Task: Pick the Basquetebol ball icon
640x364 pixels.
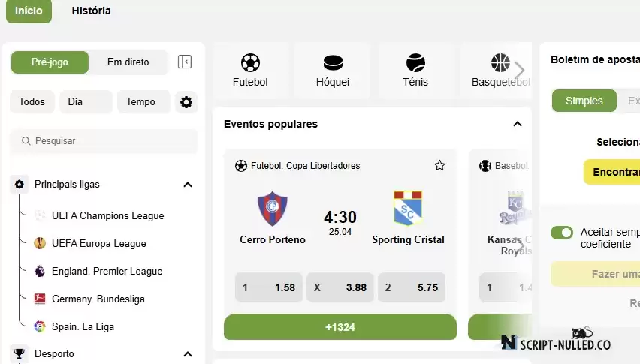Action: click(x=500, y=63)
